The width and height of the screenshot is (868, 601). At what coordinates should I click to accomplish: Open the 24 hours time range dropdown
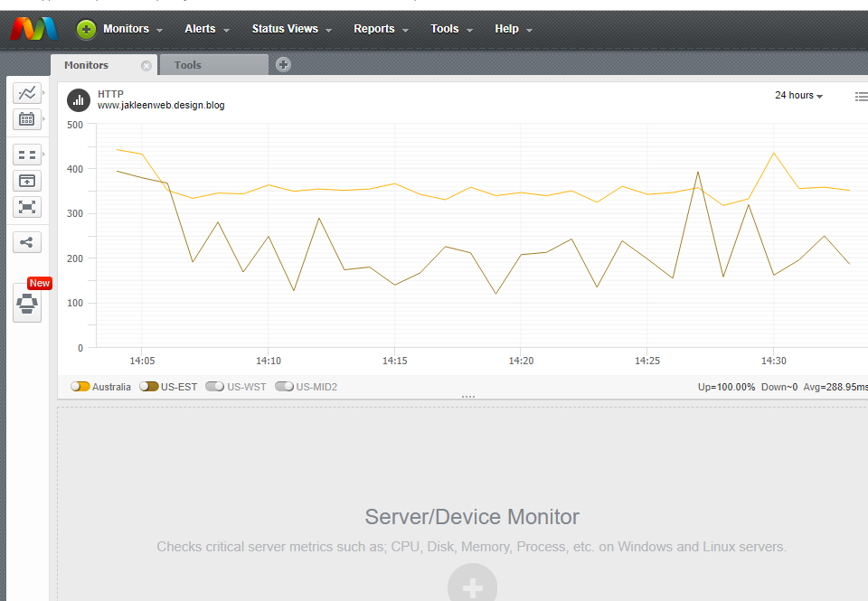click(x=797, y=95)
